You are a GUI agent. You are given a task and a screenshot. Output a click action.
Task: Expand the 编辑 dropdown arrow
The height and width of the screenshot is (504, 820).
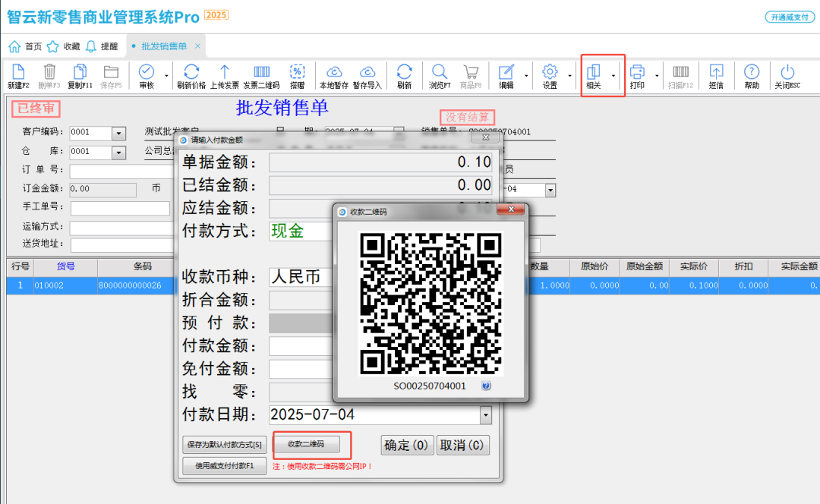coord(526,76)
